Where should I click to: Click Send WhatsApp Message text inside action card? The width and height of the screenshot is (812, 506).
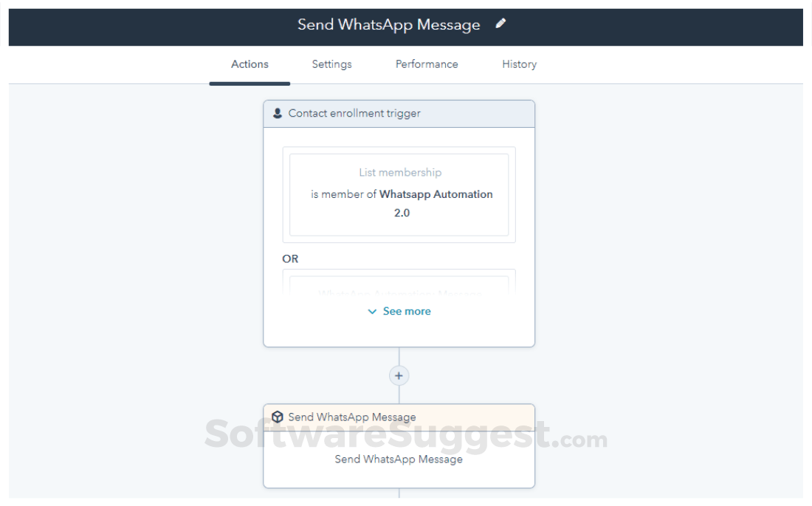point(399,459)
